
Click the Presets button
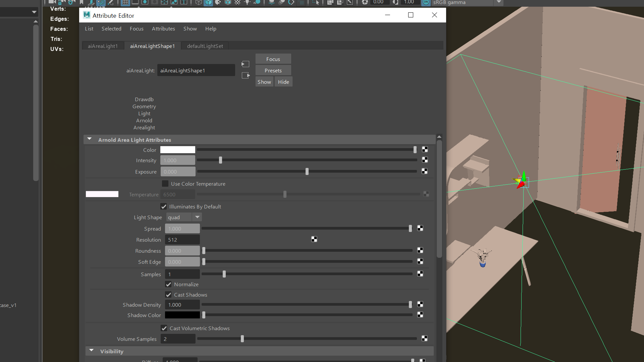click(273, 70)
